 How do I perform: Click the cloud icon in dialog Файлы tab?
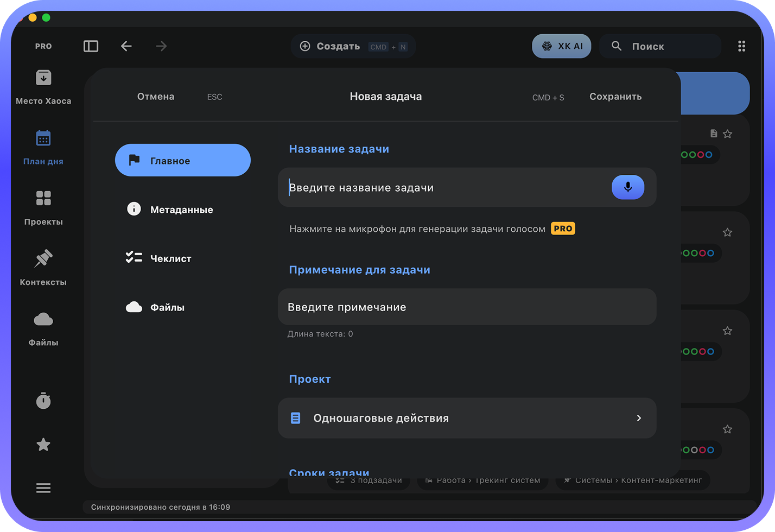pyautogui.click(x=134, y=307)
